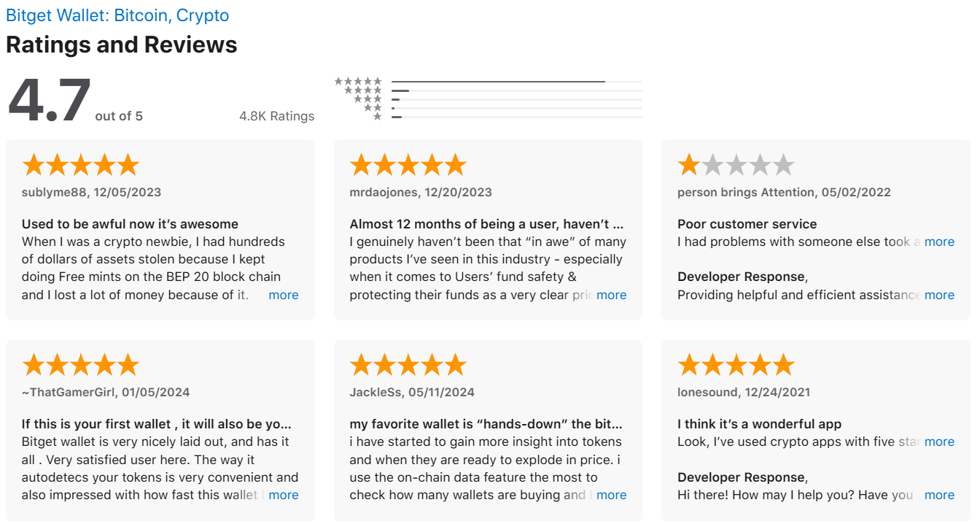The height and width of the screenshot is (524, 980).
Task: Click the stars on lonesound's review
Action: (736, 364)
